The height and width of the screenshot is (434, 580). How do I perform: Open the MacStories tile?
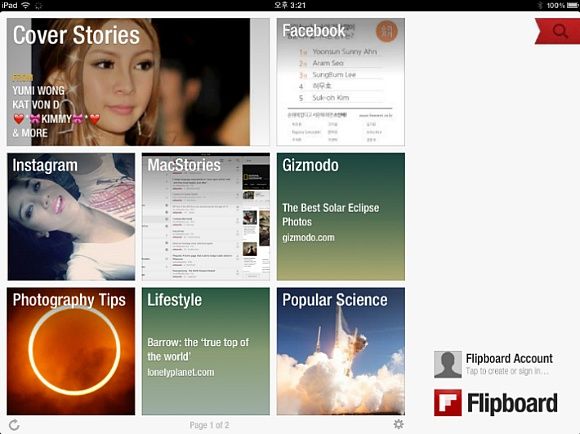click(206, 216)
